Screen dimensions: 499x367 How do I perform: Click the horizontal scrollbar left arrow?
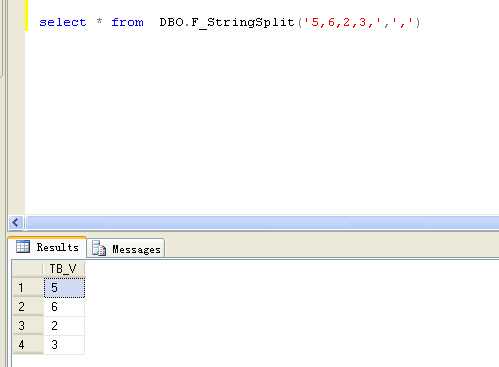tap(16, 222)
